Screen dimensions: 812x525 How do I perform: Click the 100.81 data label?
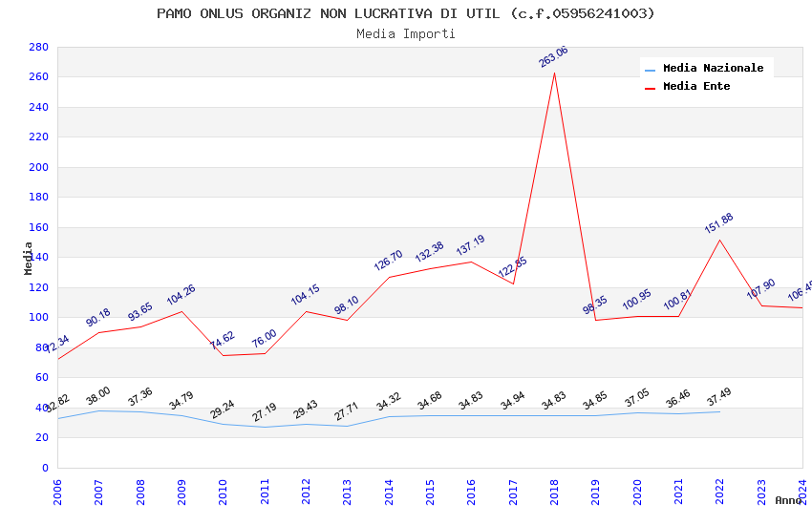tap(678, 300)
